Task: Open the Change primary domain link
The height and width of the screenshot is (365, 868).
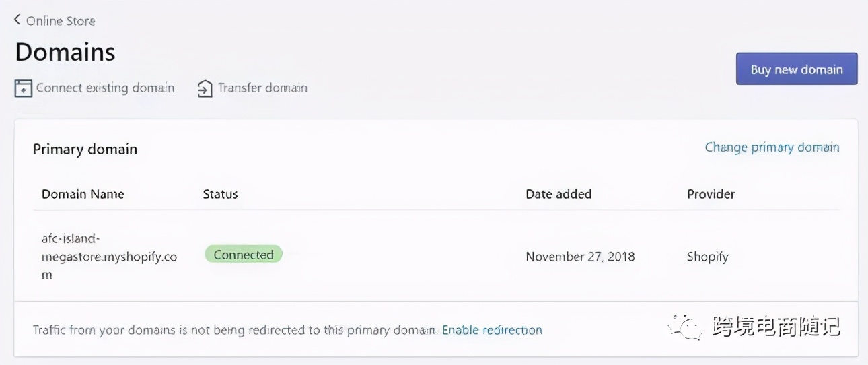Action: point(772,147)
